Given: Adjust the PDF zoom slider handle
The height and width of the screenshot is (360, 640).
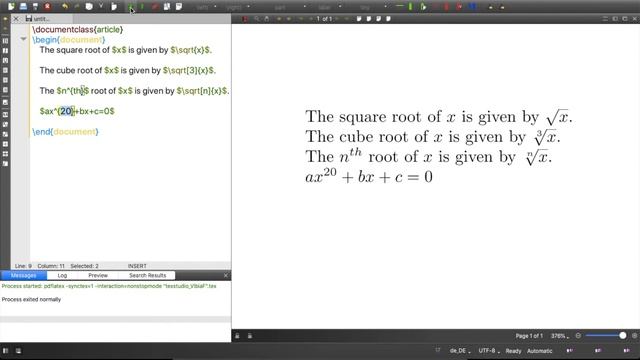Looking at the screenshot, I should (622, 336).
